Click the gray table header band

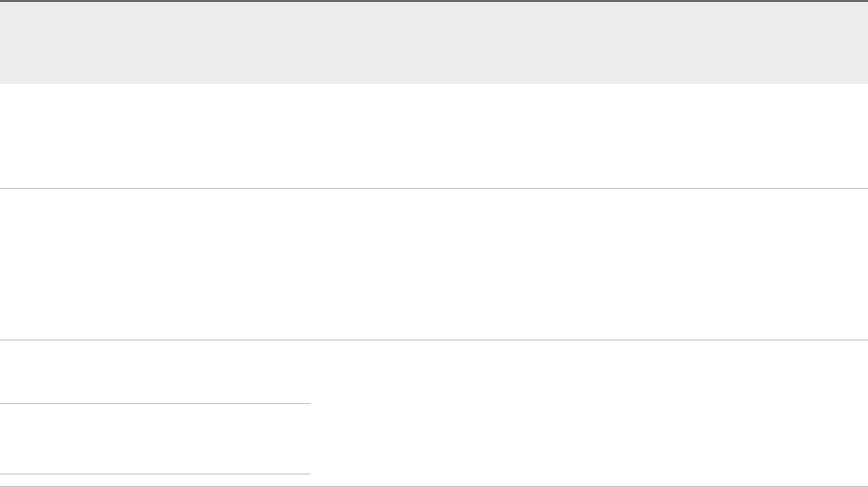(434, 42)
